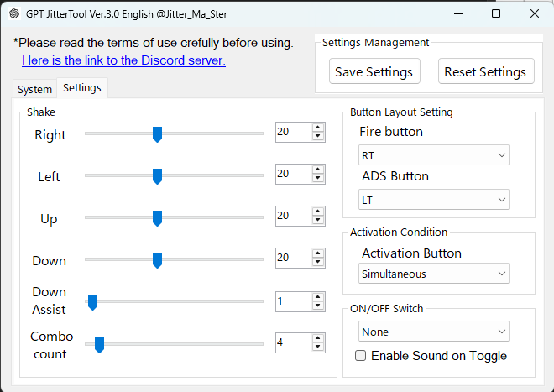This screenshot has height=392, width=554.
Task: Open the Discord server link
Action: [x=123, y=60]
